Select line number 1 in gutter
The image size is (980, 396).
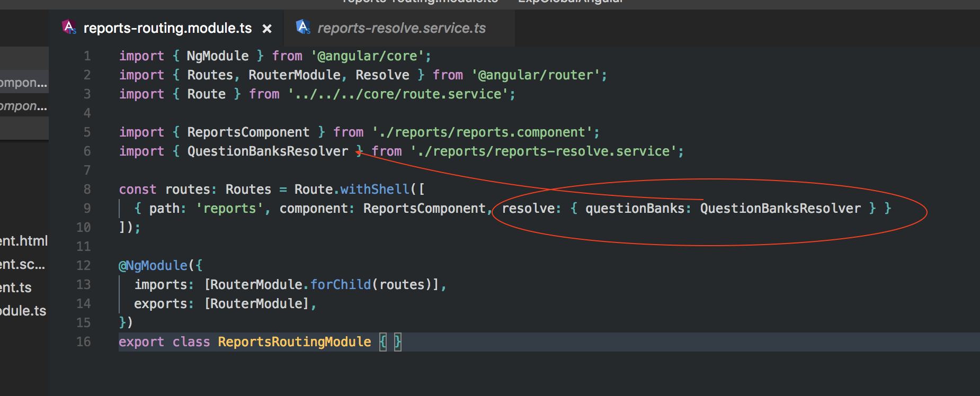pyautogui.click(x=87, y=56)
